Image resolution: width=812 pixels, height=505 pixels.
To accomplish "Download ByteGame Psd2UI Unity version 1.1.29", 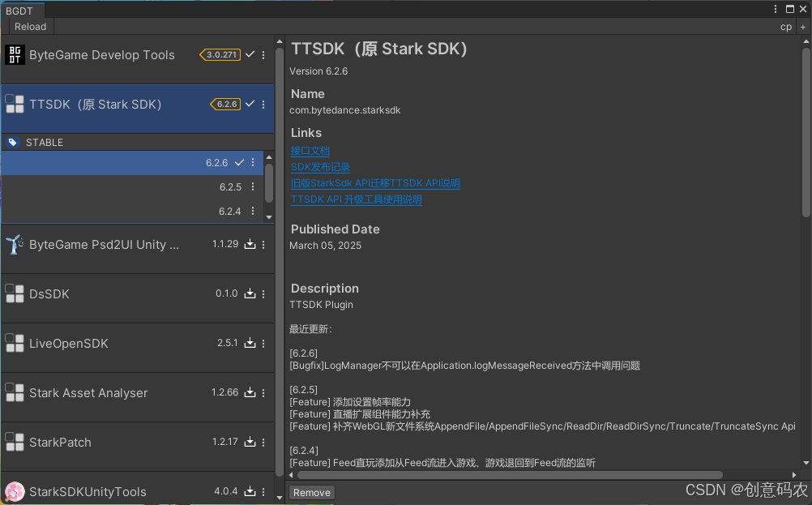I will click(250, 244).
